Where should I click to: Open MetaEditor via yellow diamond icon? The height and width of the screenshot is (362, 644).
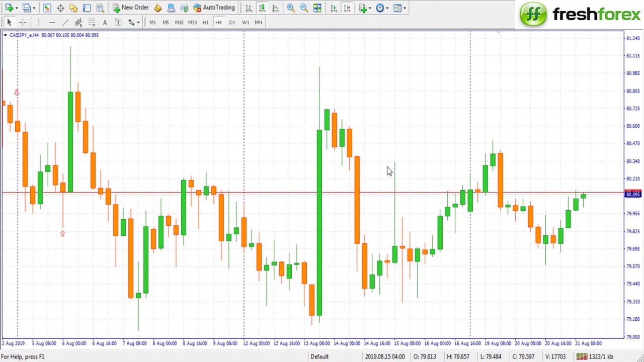click(158, 8)
